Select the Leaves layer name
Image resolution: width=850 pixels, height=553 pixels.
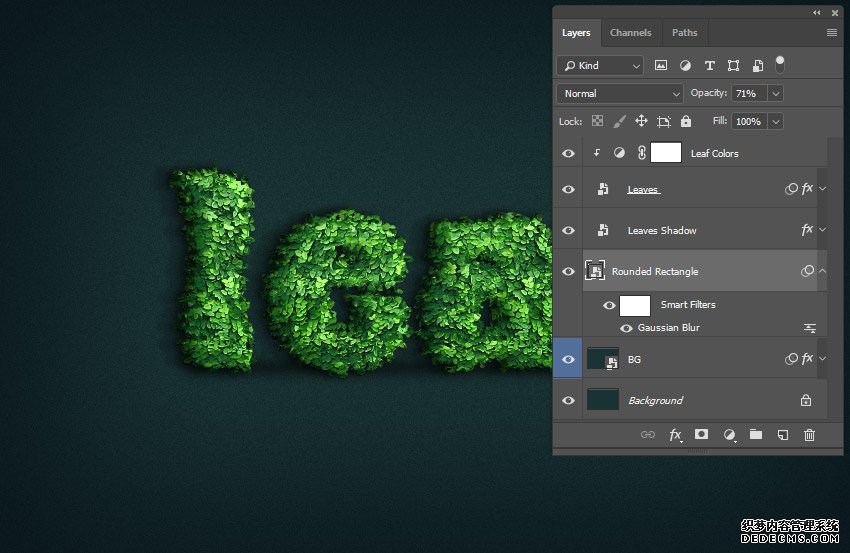643,189
